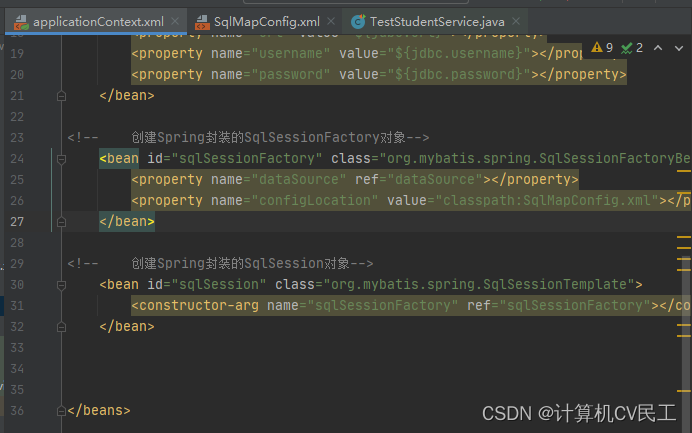
Task: Click the classpath:SqlMapConfig.xml value
Action: 547,200
